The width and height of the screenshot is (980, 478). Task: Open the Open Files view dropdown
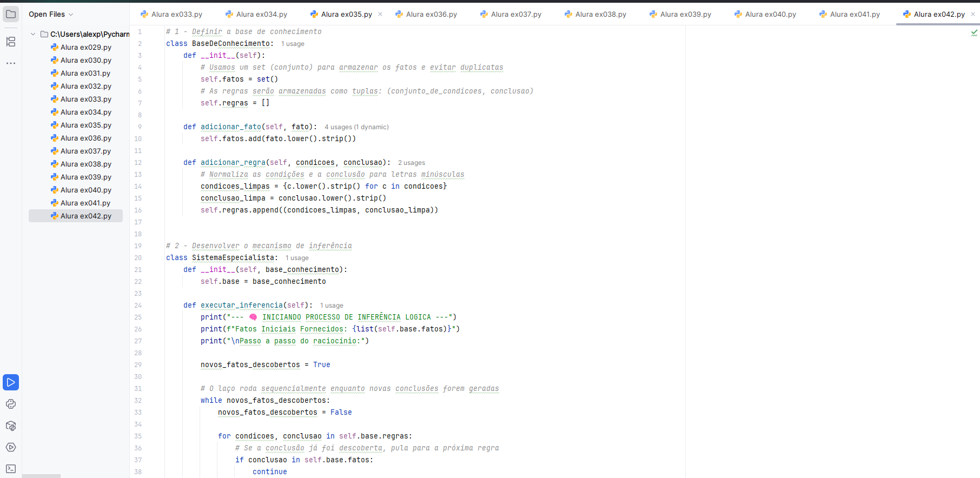point(51,14)
